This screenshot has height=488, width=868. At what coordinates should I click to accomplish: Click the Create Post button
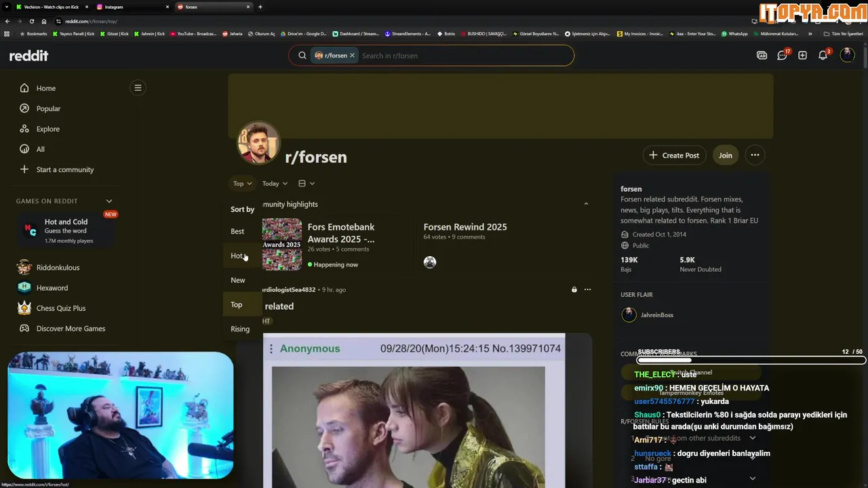tap(674, 155)
